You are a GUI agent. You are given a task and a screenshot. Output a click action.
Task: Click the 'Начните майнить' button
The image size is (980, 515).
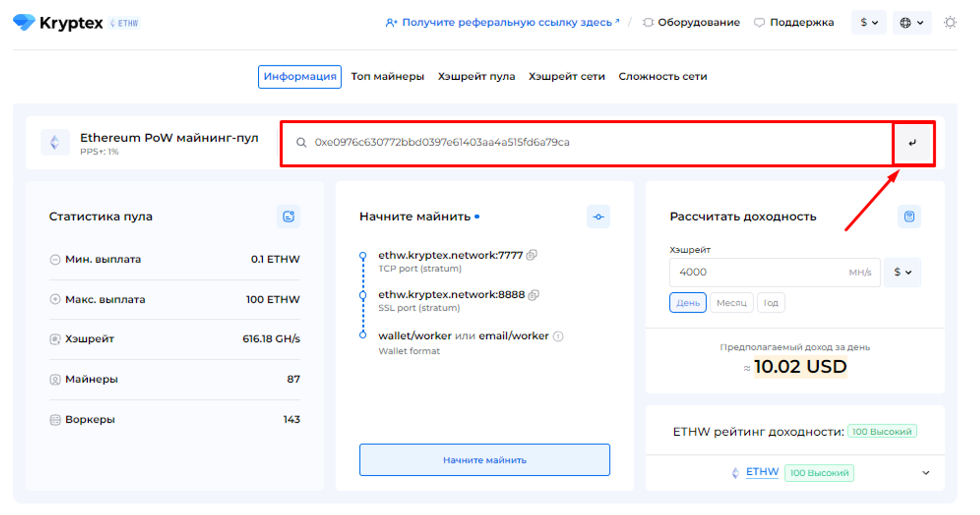coord(485,460)
